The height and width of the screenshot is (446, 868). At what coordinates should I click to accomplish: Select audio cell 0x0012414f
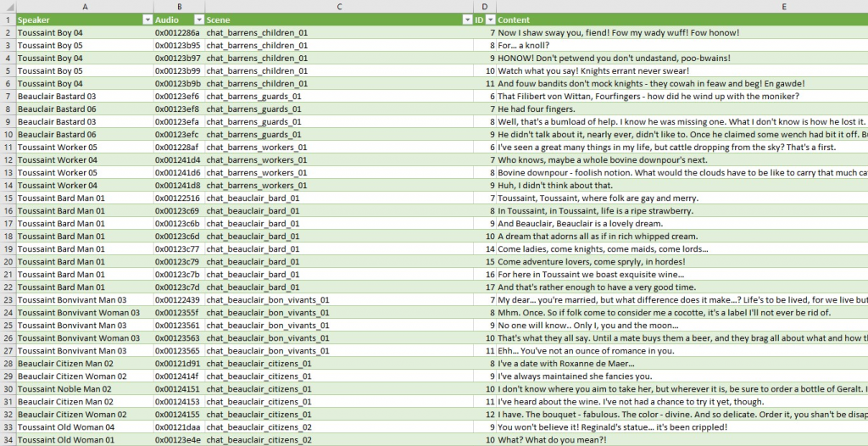(180, 376)
